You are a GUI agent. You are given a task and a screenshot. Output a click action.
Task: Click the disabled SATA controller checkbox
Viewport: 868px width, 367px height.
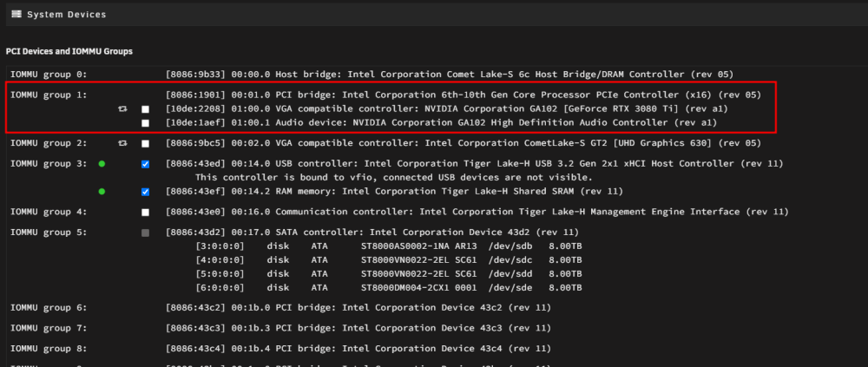pyautogui.click(x=145, y=233)
